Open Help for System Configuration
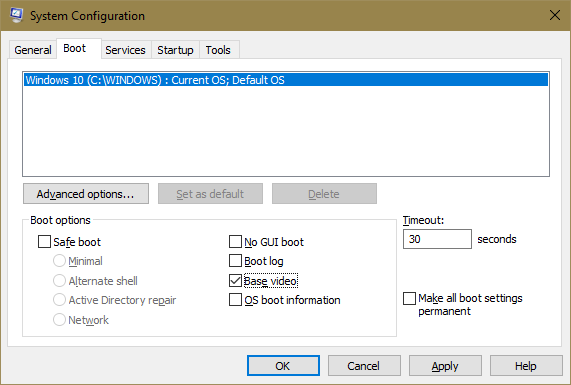This screenshot has width=571, height=385. pos(526,365)
